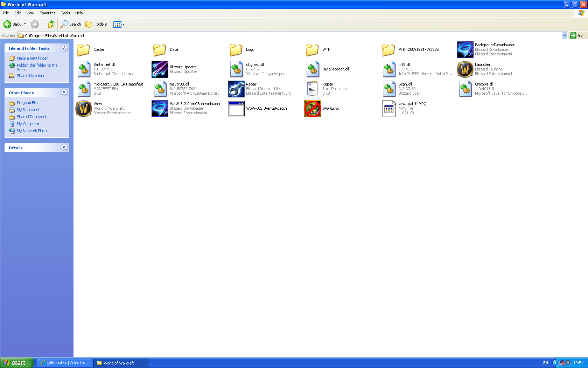The height and width of the screenshot is (368, 588).
Task: Select the WTF folder icon
Action: (313, 50)
